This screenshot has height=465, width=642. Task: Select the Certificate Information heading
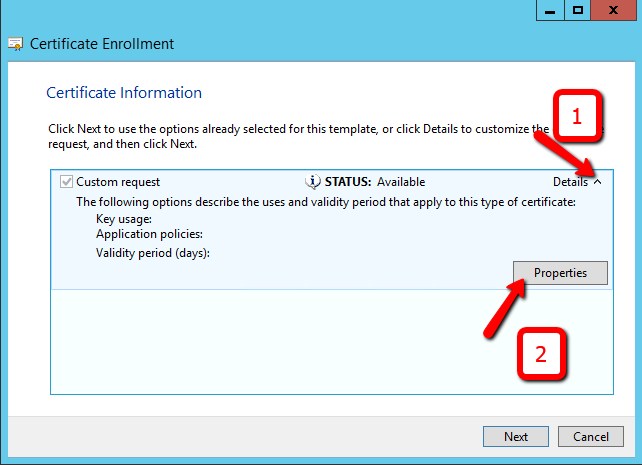pyautogui.click(x=124, y=93)
